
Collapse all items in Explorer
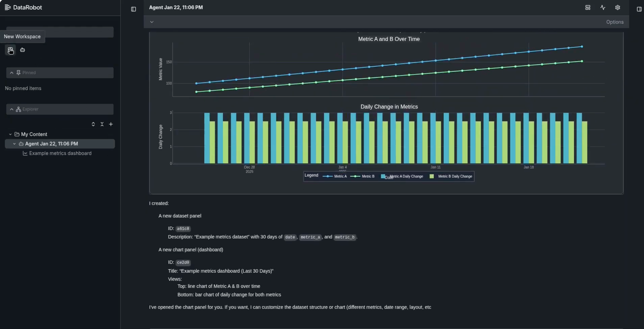102,124
